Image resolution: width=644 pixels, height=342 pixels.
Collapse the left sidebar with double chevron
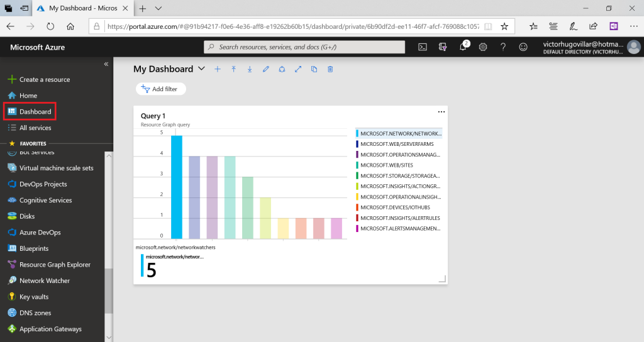[106, 64]
